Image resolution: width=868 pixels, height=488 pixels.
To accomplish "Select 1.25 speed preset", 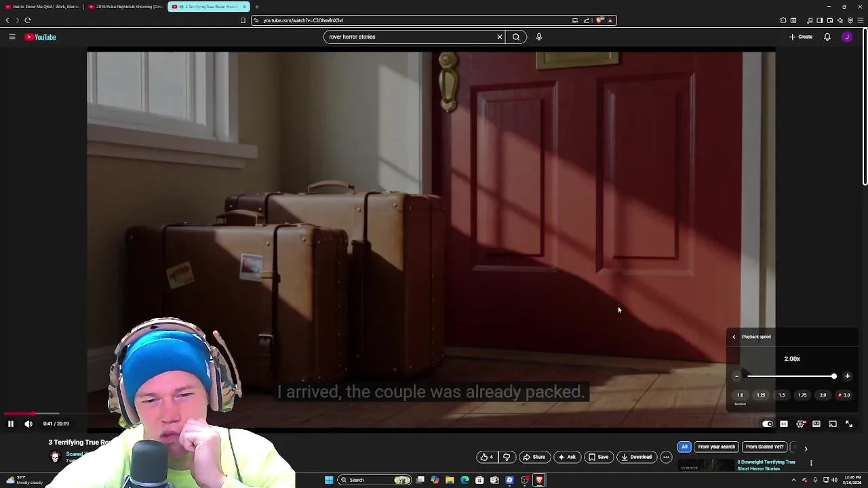I will (x=761, y=395).
